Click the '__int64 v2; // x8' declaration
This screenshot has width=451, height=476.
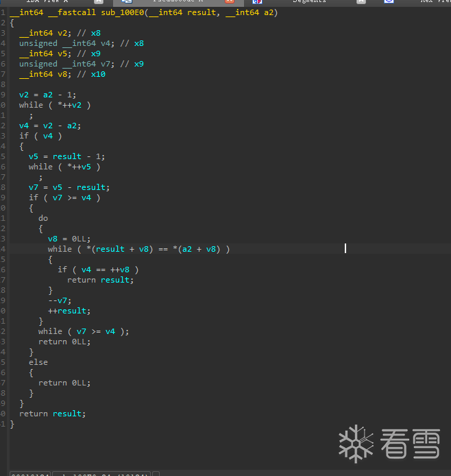coord(60,33)
